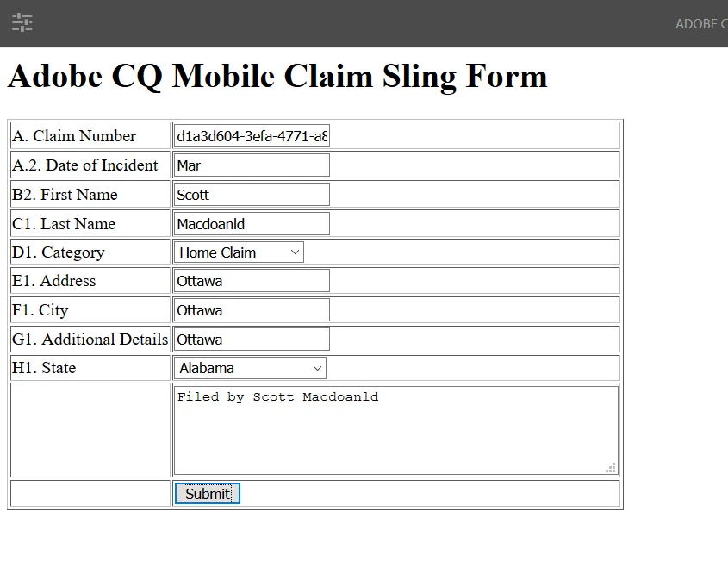728x561 pixels.
Task: Click the 'E1. Address' label
Action: (54, 281)
